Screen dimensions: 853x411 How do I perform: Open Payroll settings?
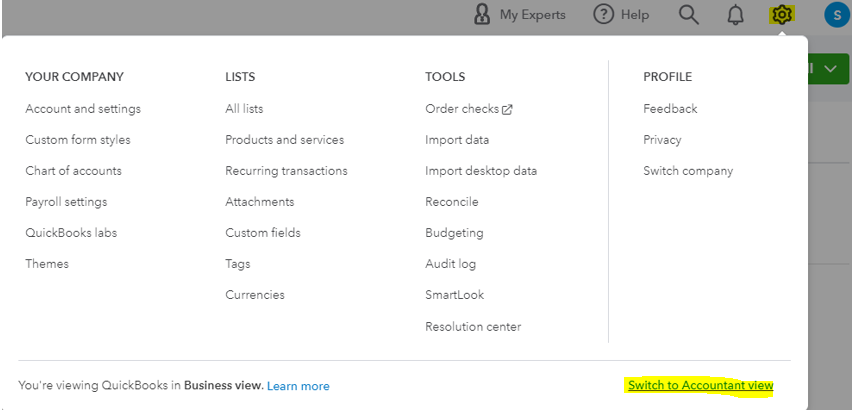tap(66, 202)
